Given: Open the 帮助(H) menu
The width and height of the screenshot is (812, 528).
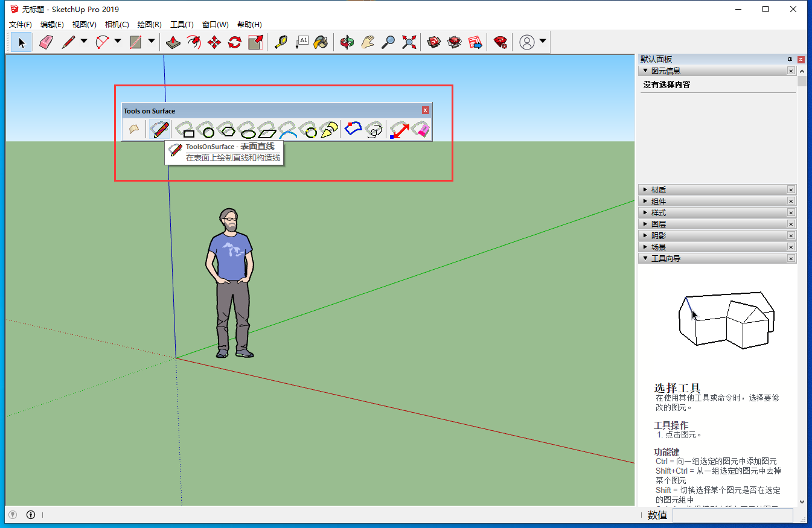Looking at the screenshot, I should coord(249,25).
